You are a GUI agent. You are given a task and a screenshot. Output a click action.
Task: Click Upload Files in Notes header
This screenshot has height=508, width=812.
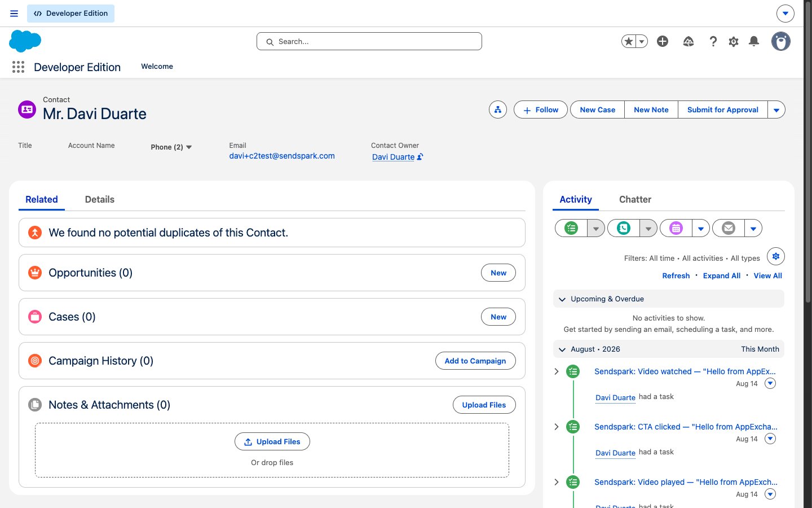click(x=484, y=405)
